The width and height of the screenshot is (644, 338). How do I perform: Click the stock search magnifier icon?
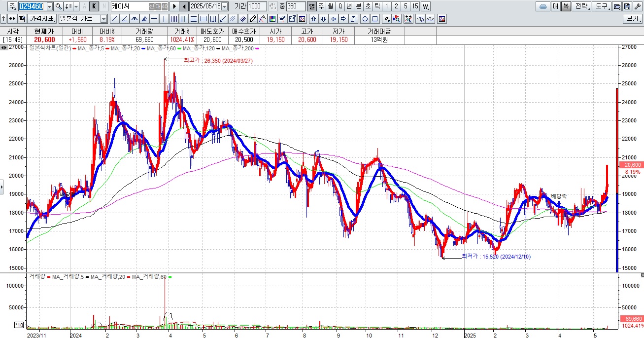(x=59, y=6)
